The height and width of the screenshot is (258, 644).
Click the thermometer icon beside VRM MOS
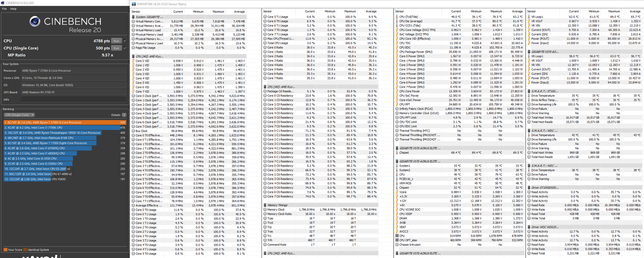397,183
